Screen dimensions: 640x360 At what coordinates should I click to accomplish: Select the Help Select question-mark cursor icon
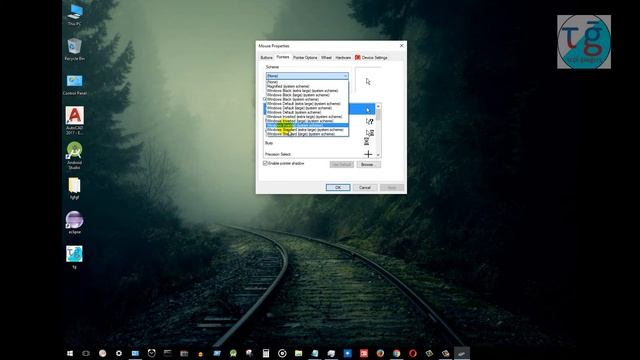(x=369, y=121)
